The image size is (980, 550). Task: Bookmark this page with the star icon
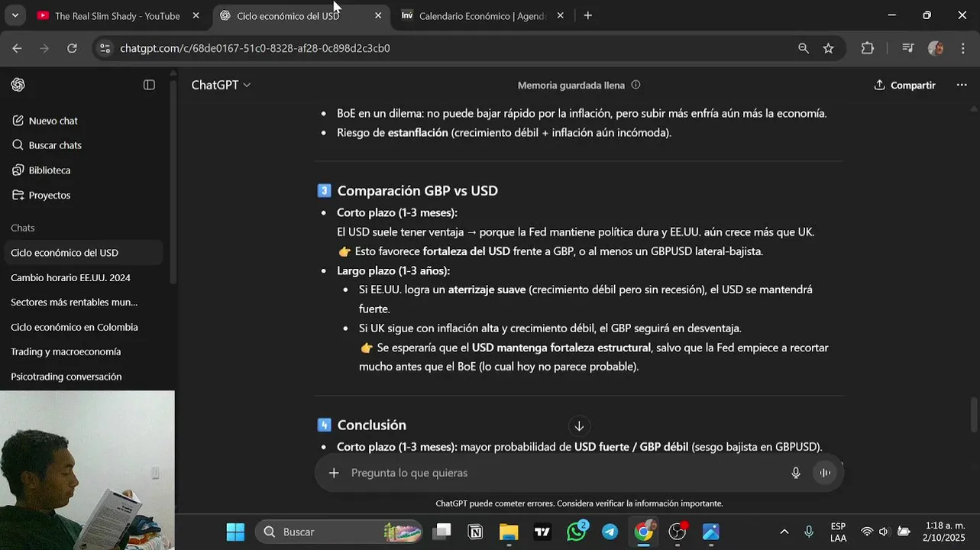pyautogui.click(x=829, y=48)
